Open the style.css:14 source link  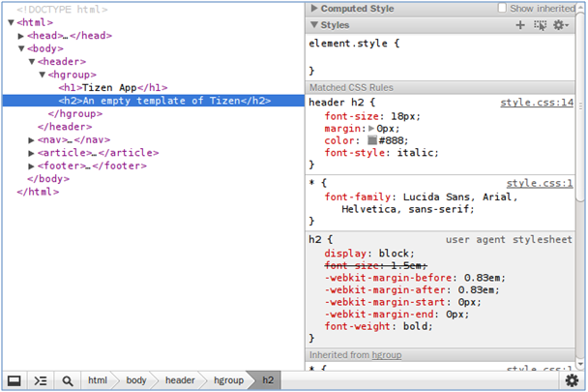point(536,103)
